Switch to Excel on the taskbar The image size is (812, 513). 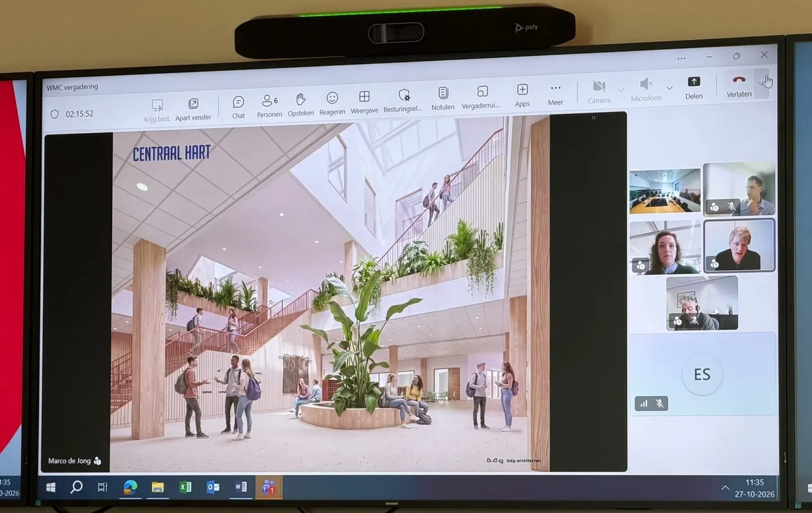click(x=185, y=487)
